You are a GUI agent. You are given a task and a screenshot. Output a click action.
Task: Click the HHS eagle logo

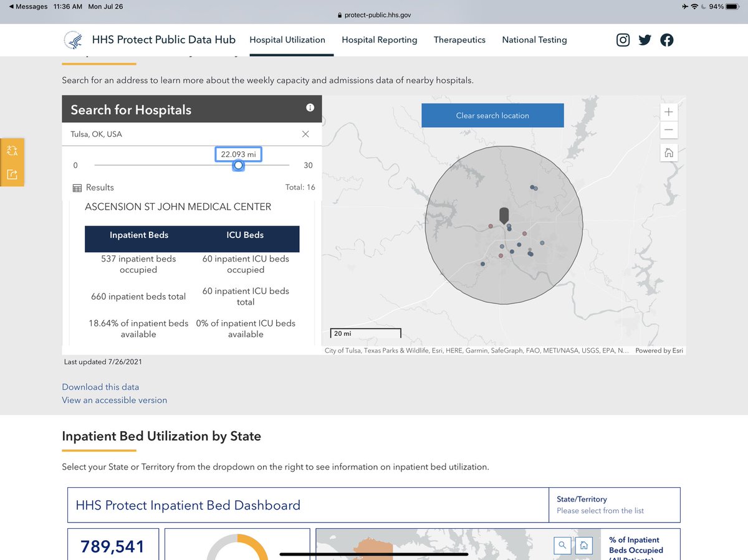(73, 40)
